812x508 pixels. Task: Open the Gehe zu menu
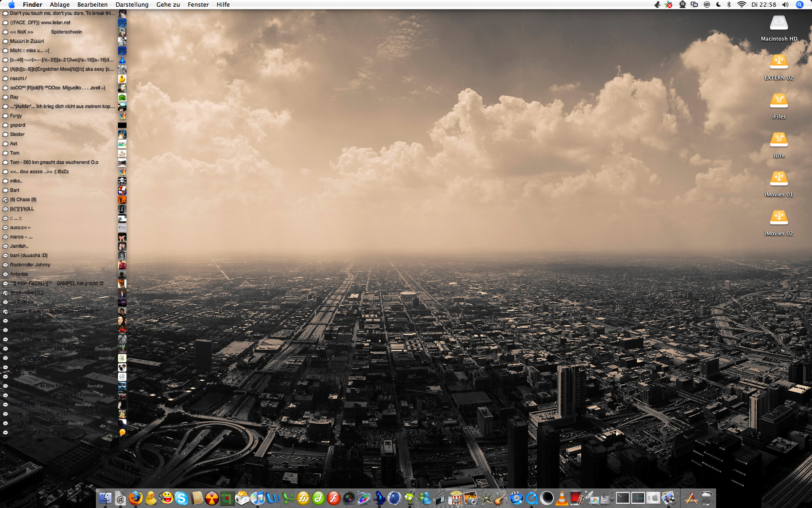click(x=168, y=5)
